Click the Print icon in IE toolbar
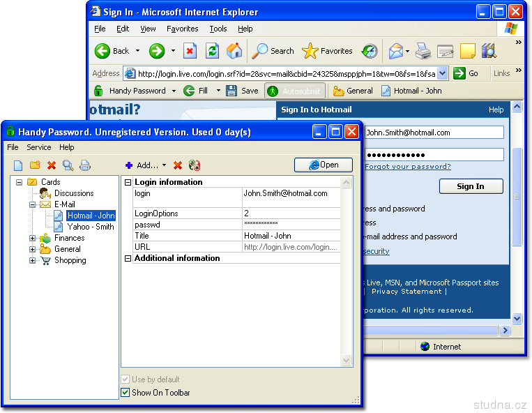This screenshot has height=413, width=532. pos(423,51)
